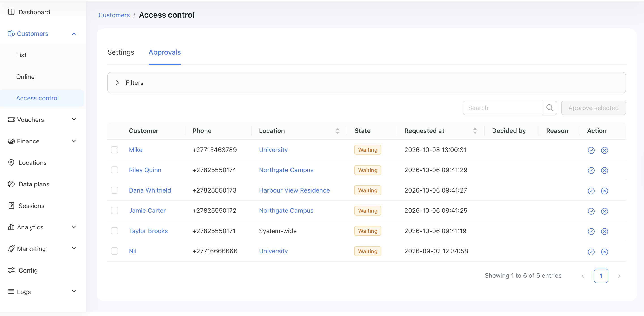The width and height of the screenshot is (644, 316).
Task: Select the checkbox for Riley Quinn
Action: [115, 170]
